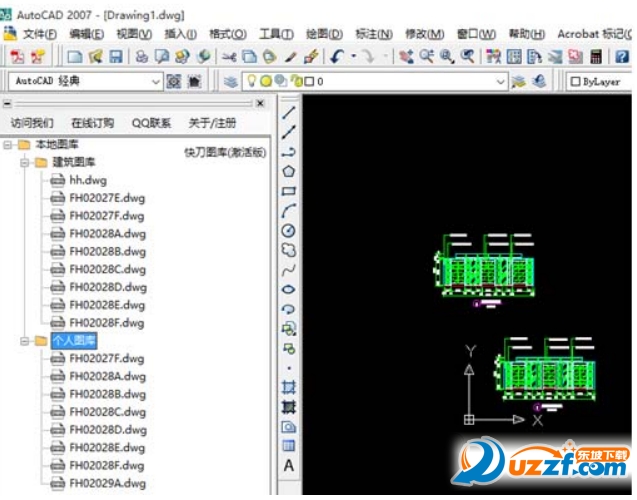The width and height of the screenshot is (637, 500).
Task: Select the Multiline Text tool
Action: (289, 465)
